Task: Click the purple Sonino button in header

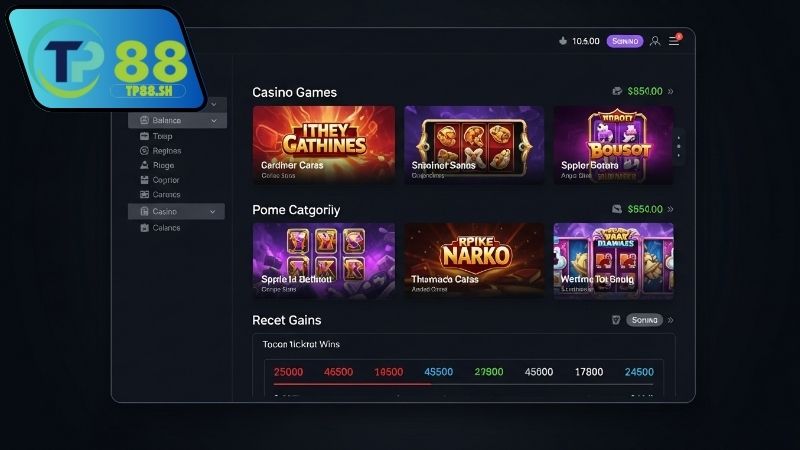Action: (x=625, y=41)
